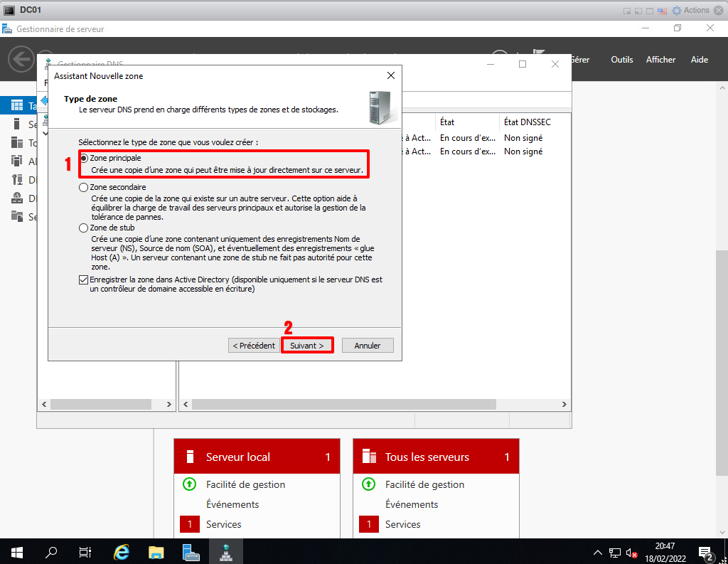The height and width of the screenshot is (564, 728).
Task: Open the Outils menu
Action: click(621, 60)
